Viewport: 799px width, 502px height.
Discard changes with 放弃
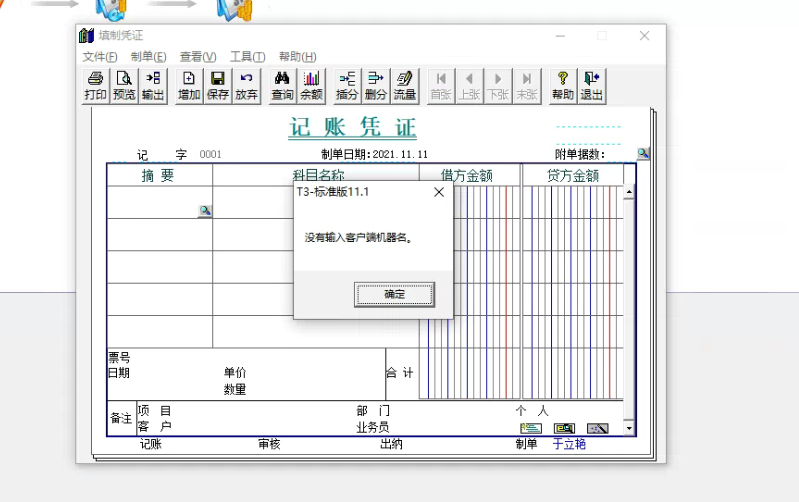(246, 86)
